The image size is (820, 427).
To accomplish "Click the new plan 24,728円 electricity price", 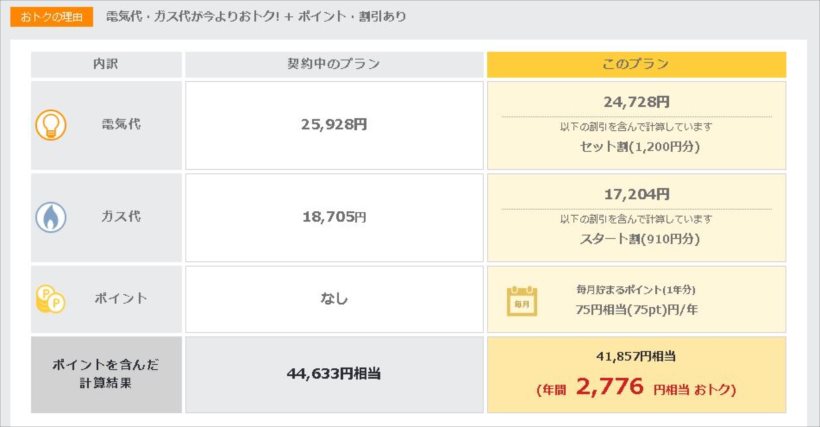I will (636, 102).
